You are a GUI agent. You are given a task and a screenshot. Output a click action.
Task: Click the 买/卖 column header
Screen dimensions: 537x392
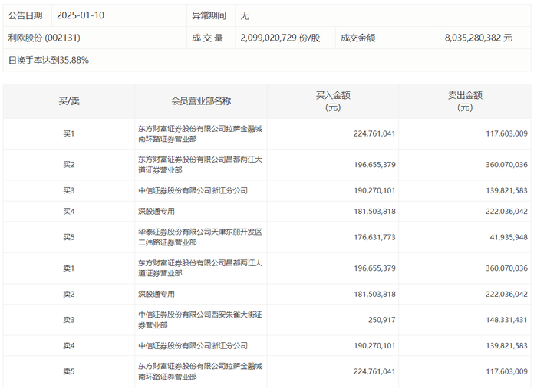pyautogui.click(x=69, y=101)
